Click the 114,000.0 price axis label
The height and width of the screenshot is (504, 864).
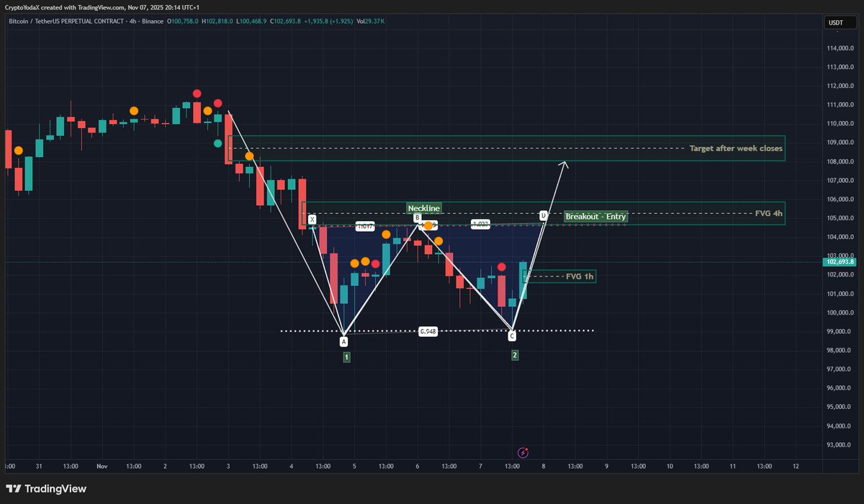click(x=840, y=48)
